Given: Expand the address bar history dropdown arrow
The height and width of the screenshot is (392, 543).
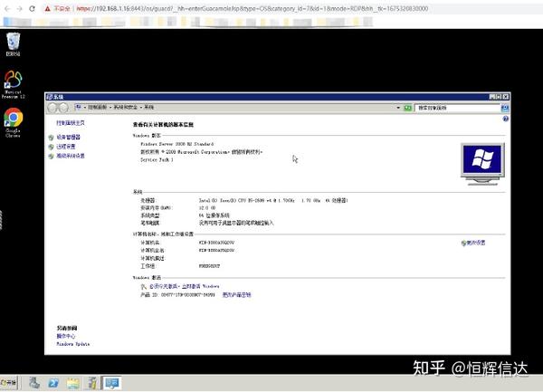Looking at the screenshot, I should (x=398, y=108).
